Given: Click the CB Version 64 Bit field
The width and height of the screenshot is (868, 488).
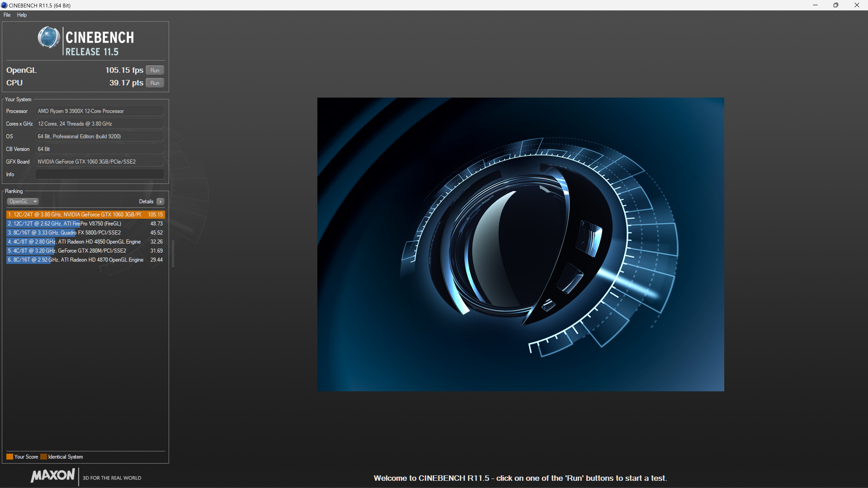Looking at the screenshot, I should tap(100, 149).
